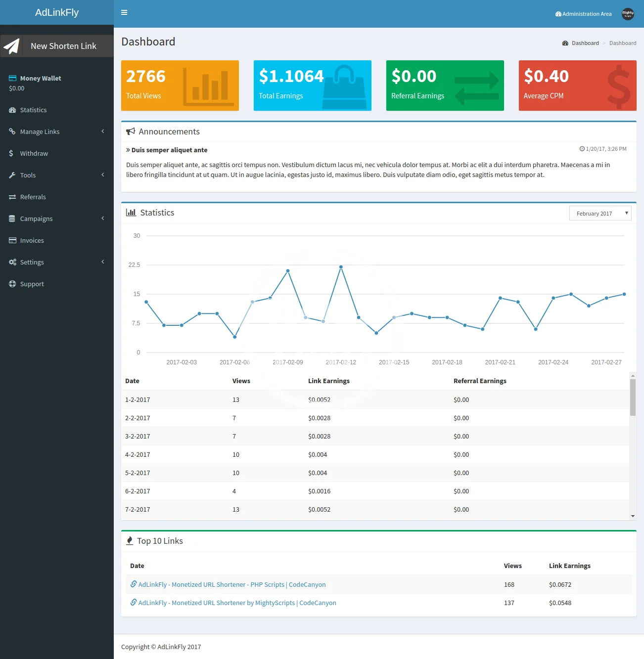Click the Statistics dashboard icon in sidebar
Screen dimensions: 644x659
[12, 110]
